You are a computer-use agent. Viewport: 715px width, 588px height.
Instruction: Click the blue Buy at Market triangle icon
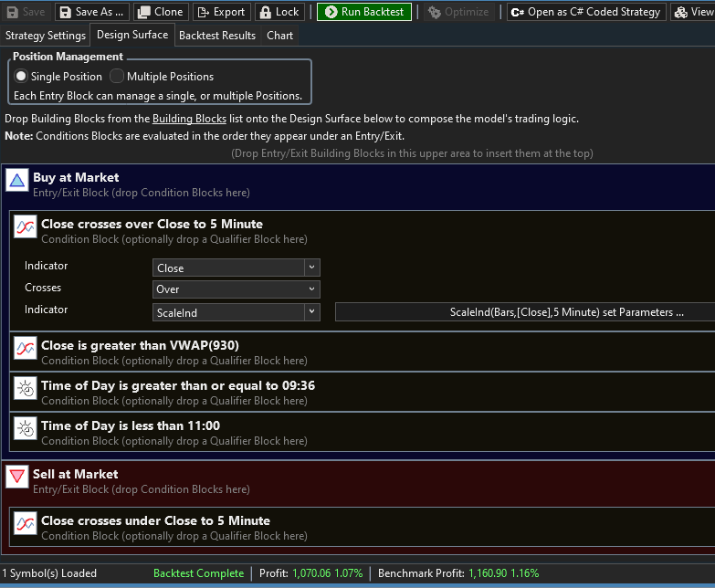pyautogui.click(x=17, y=181)
